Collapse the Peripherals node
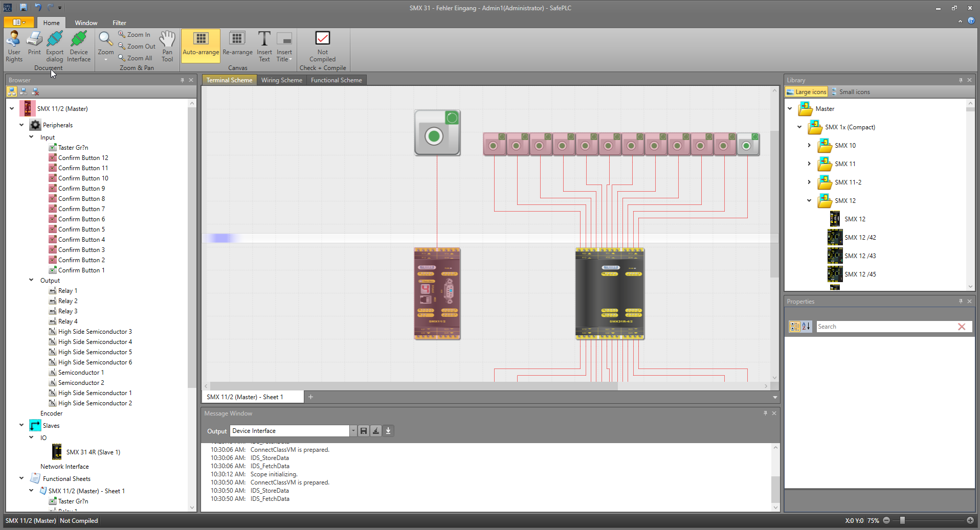980x530 pixels. [21, 125]
